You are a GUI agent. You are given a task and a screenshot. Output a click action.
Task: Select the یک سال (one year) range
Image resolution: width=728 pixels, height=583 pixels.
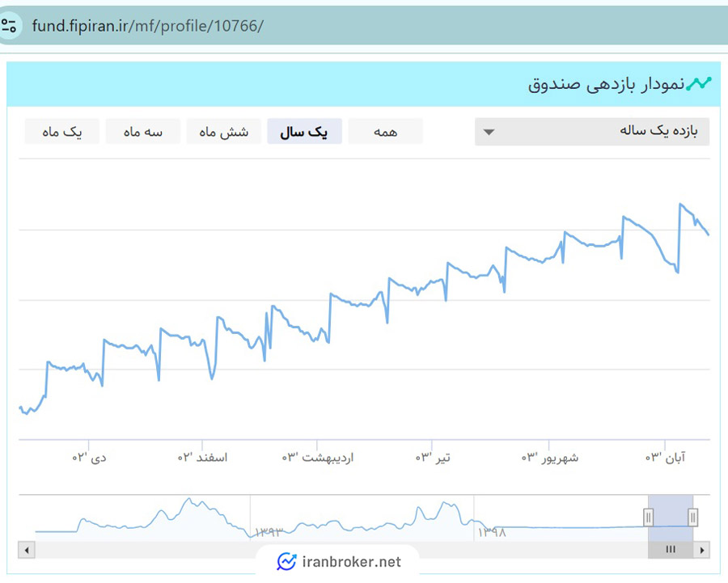click(x=305, y=131)
